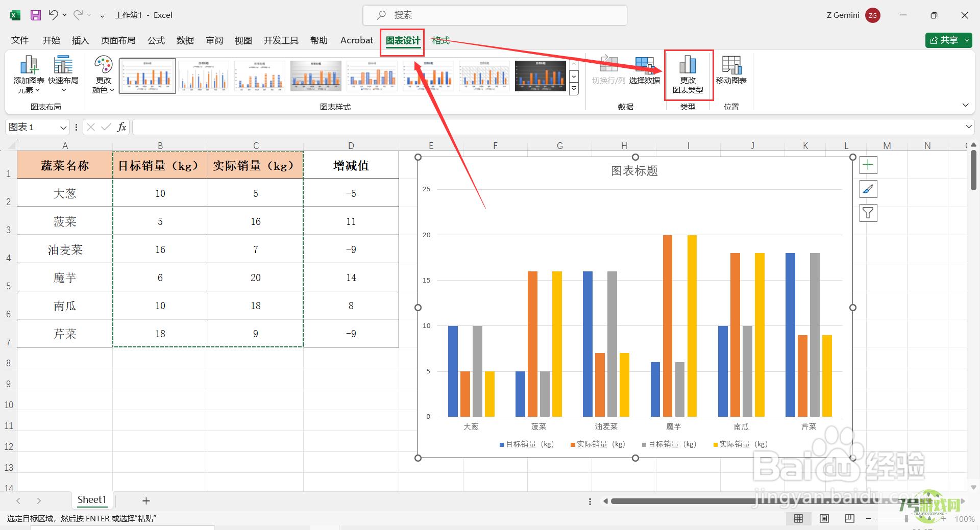Select the Sheet1 sheet tab
The image size is (980, 530).
[x=92, y=500]
